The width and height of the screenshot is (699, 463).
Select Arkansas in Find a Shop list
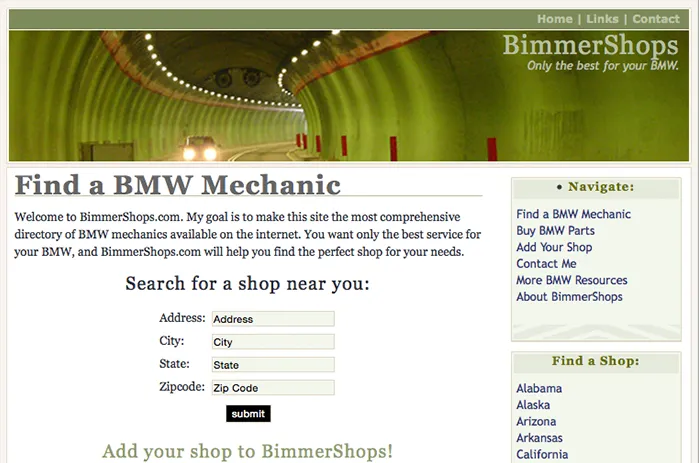pyautogui.click(x=539, y=438)
